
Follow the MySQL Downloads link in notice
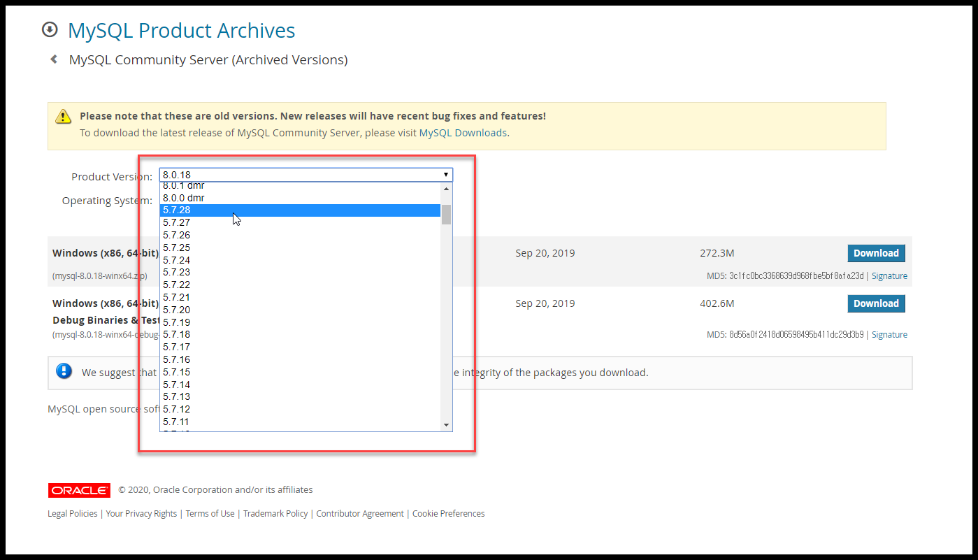(x=463, y=132)
